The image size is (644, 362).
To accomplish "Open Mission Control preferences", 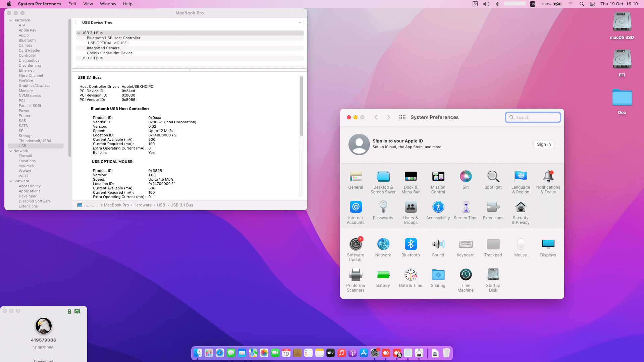I will point(438,177).
